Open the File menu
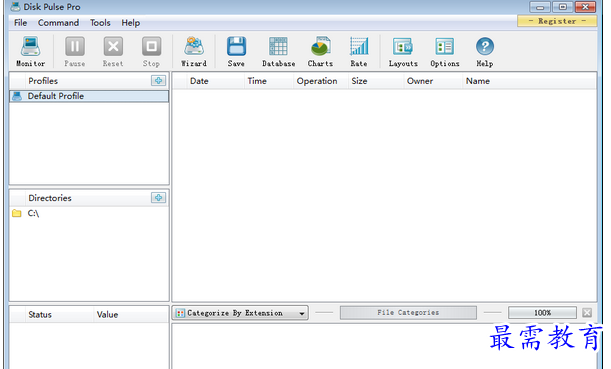 pos(20,23)
